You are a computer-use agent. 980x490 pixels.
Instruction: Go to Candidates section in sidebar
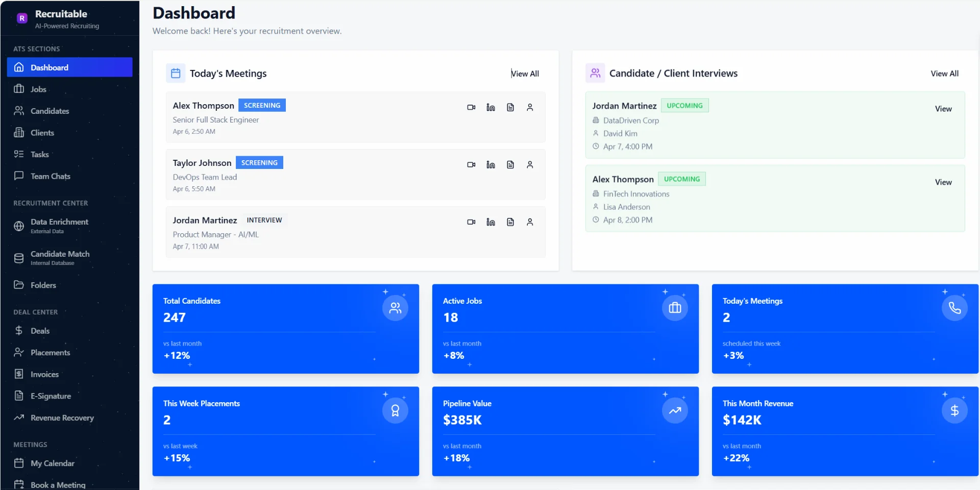click(50, 111)
